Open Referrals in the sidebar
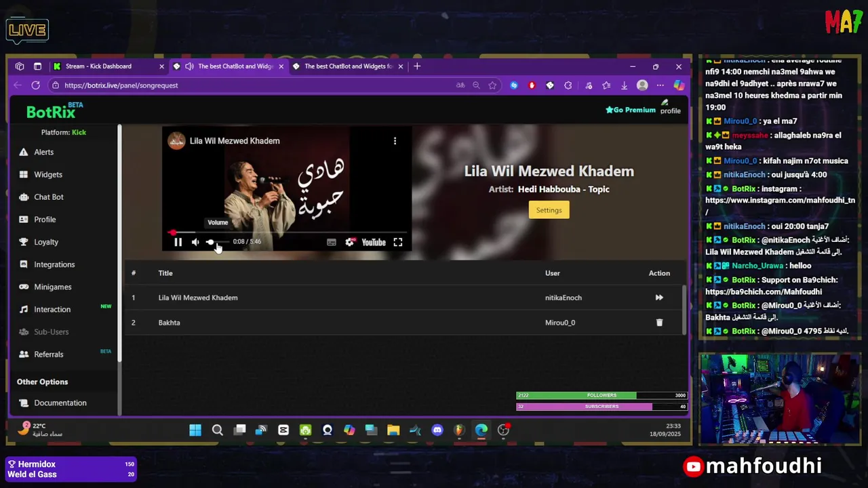Screen dimensions: 868x488 (48, 354)
